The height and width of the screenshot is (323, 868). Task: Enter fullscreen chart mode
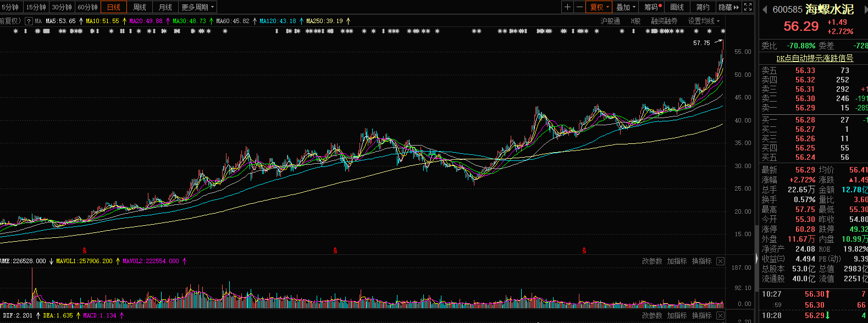tap(748, 7)
